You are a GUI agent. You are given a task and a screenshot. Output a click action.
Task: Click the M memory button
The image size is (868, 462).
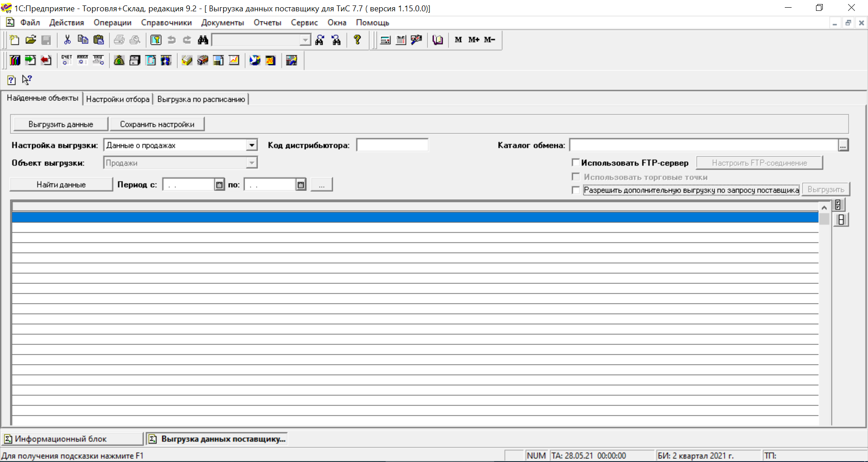[x=458, y=40]
